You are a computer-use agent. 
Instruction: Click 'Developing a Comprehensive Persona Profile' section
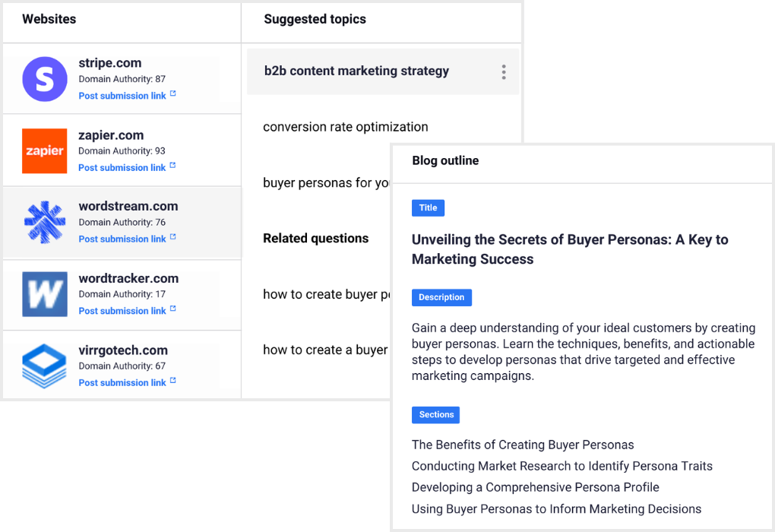tap(536, 487)
